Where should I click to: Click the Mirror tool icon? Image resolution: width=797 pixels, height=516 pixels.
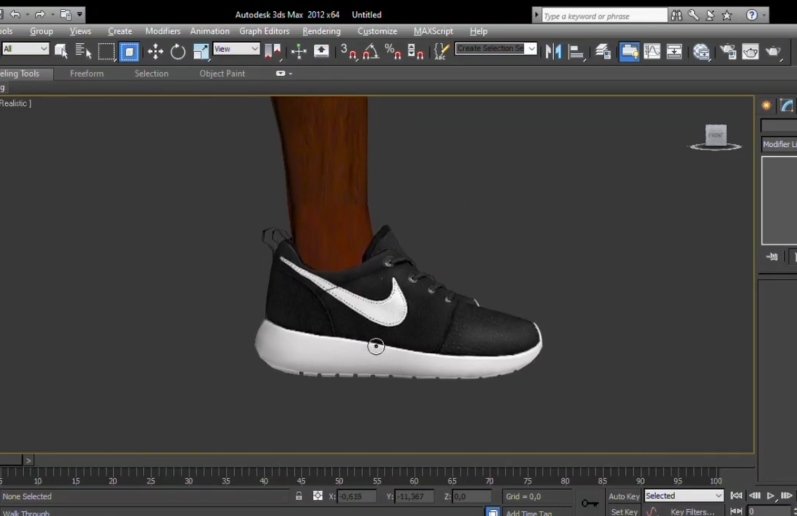tap(553, 51)
